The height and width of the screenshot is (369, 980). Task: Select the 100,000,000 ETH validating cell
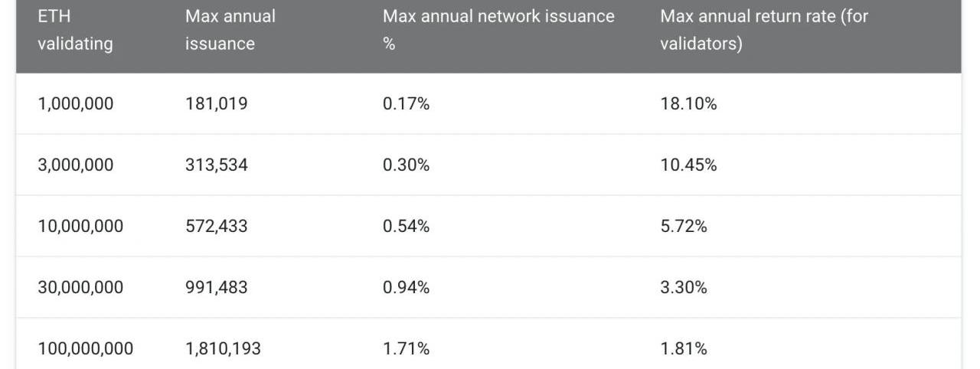click(85, 349)
